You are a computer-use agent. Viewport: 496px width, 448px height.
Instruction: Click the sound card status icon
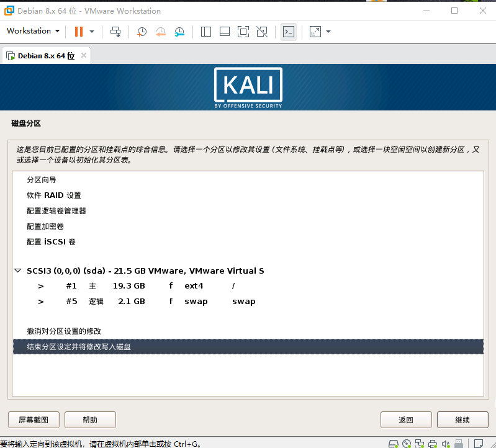click(446, 444)
